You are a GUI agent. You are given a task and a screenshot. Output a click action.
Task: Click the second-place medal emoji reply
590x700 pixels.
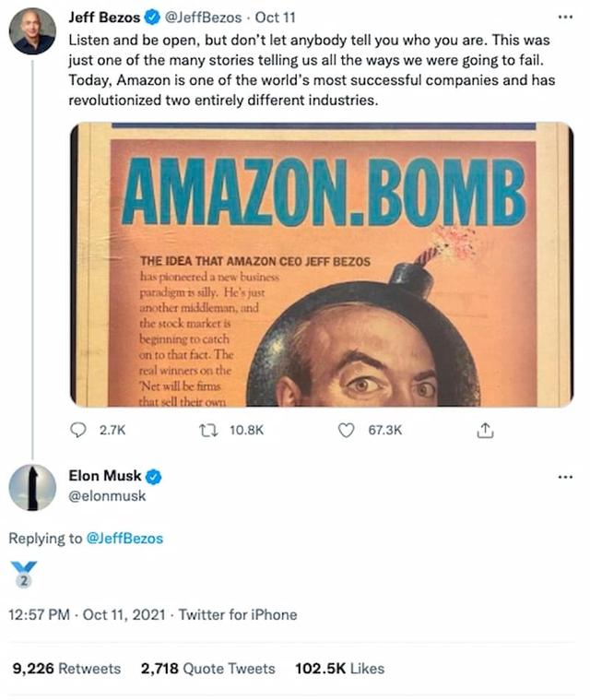point(26,573)
